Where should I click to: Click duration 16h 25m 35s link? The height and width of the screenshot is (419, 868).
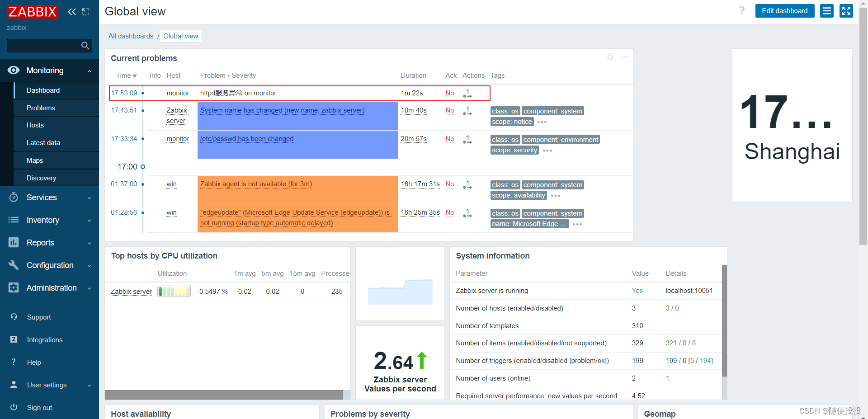click(x=420, y=212)
